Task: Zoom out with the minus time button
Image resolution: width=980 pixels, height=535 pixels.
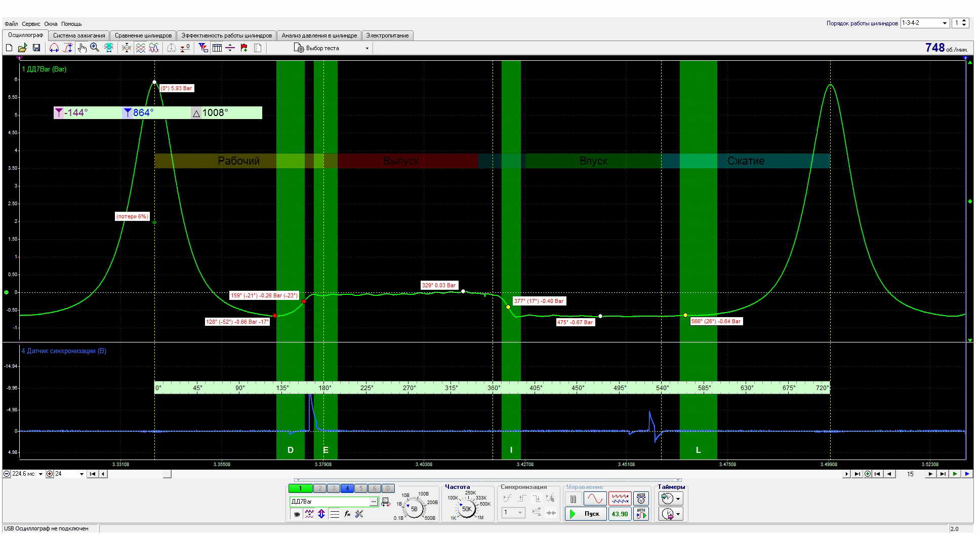Action: click(7, 474)
